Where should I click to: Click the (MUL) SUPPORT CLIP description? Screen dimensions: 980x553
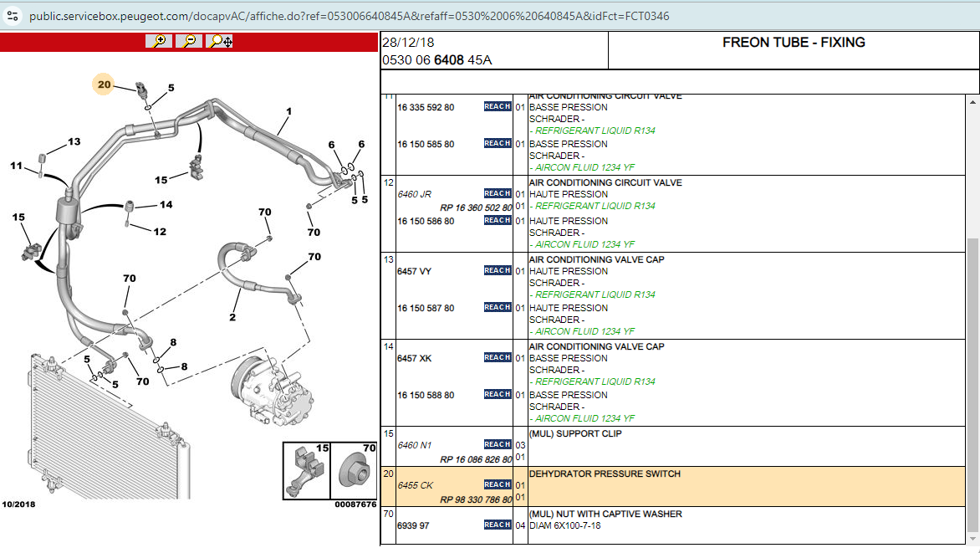575,433
